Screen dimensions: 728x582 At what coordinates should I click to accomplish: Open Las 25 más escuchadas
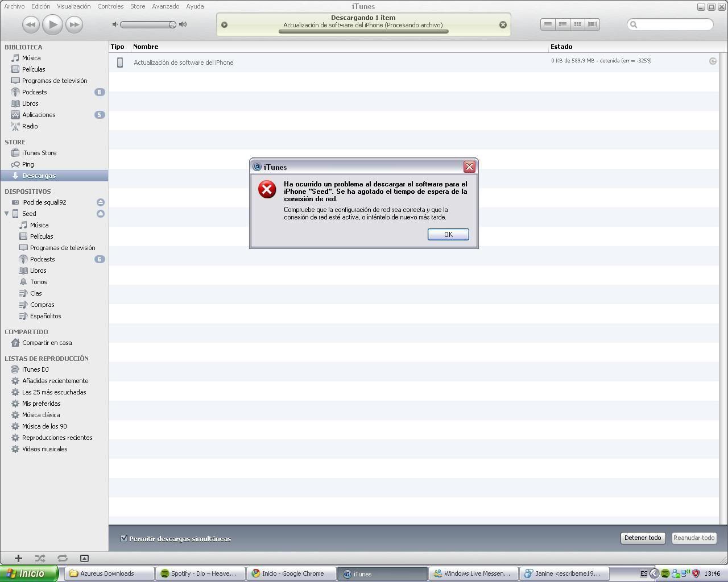point(54,392)
